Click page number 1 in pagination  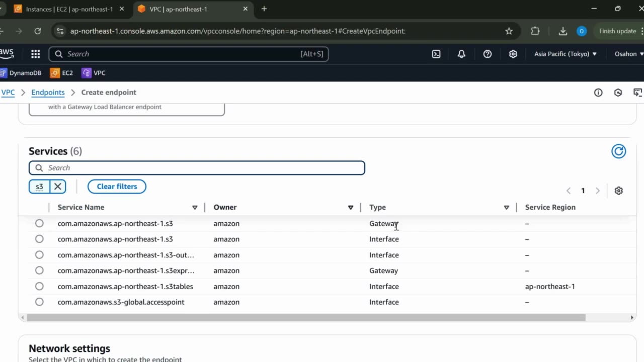point(583,191)
